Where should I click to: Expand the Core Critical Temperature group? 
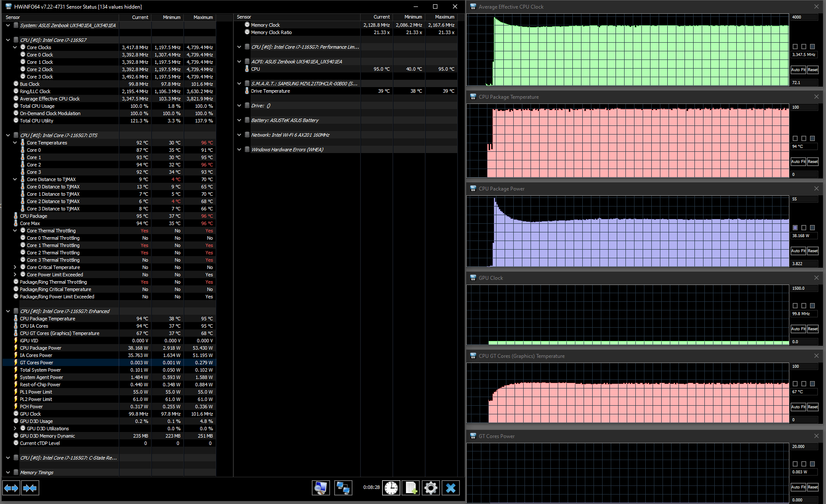(15, 267)
